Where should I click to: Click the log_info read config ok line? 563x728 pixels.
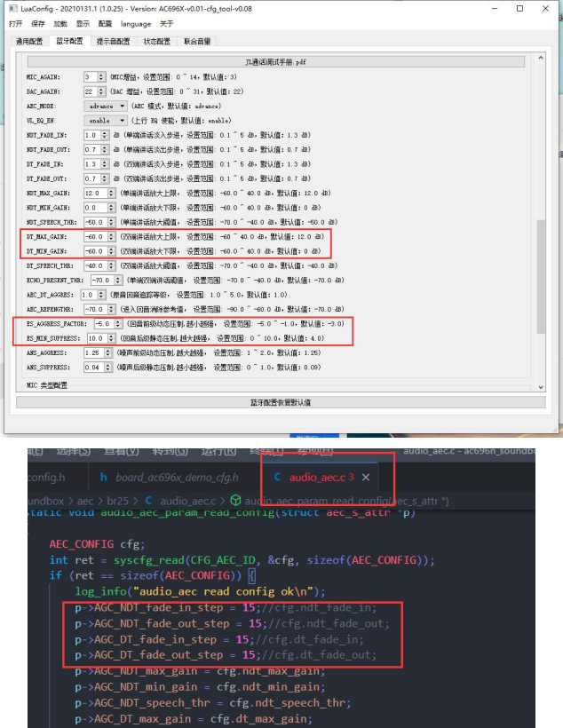pyautogui.click(x=200, y=591)
